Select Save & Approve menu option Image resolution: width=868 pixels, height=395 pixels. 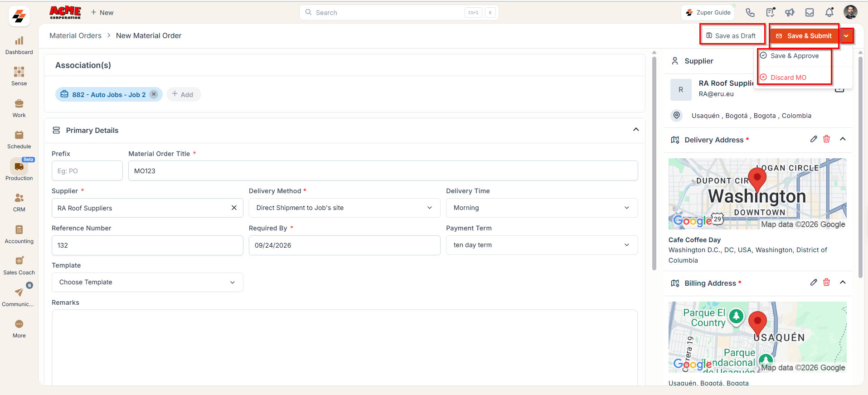794,56
